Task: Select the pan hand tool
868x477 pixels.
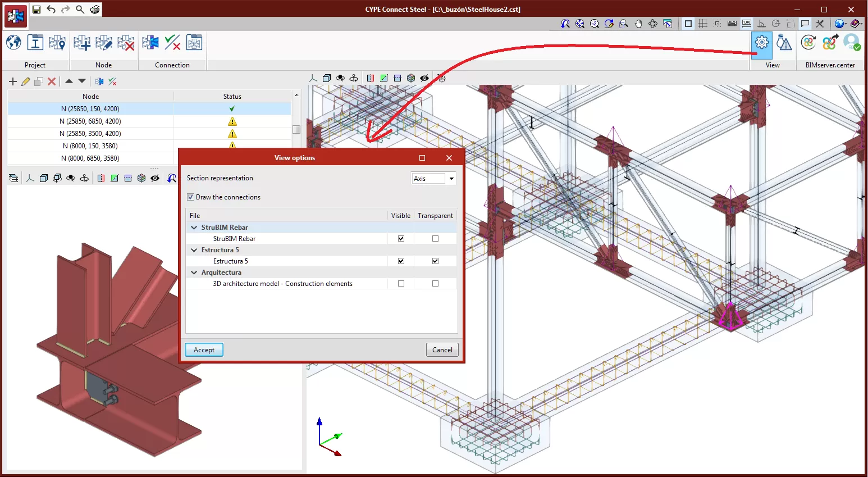Action: point(638,24)
